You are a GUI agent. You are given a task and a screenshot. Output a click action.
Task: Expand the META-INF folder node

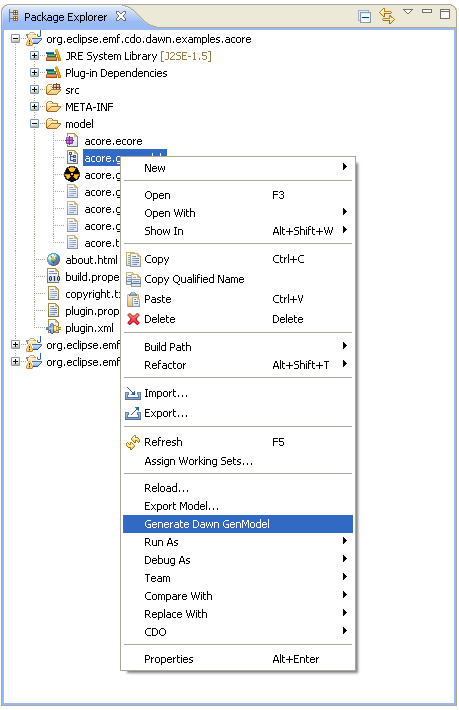34,106
